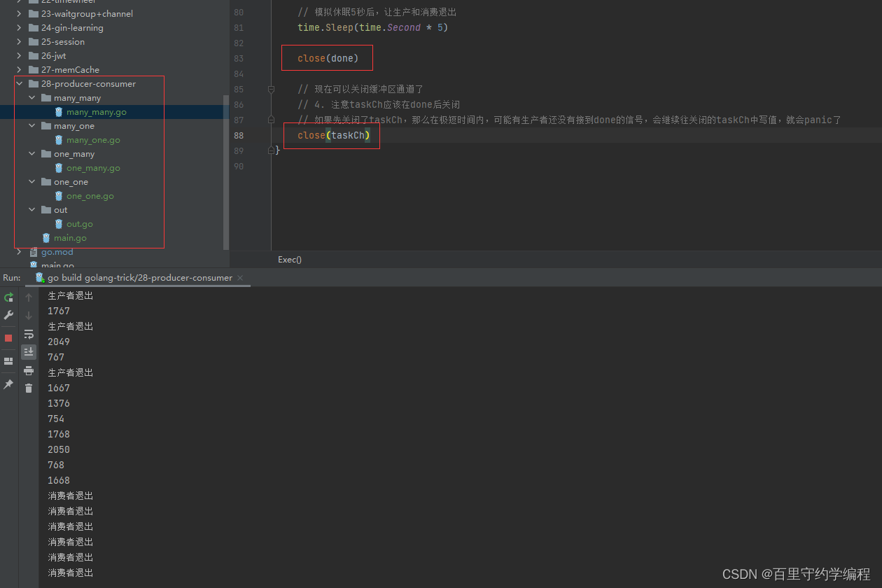Jump up the stack trace arrow
This screenshot has width=882, height=588.
pyautogui.click(x=29, y=297)
